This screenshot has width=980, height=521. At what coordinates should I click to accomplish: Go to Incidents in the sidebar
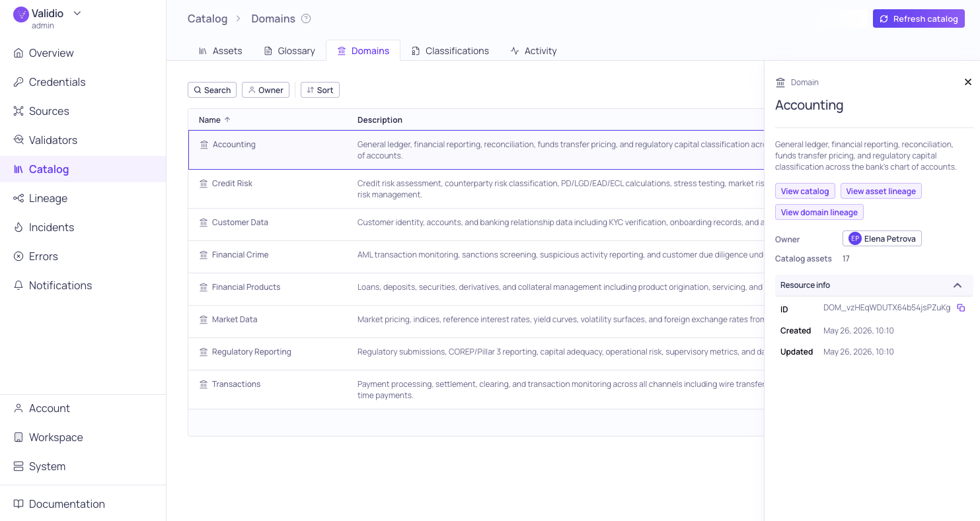point(83,227)
